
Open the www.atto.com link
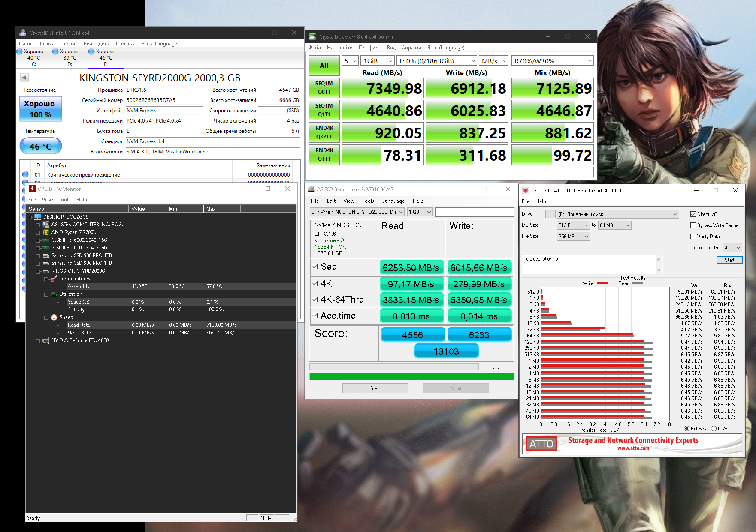(x=633, y=448)
